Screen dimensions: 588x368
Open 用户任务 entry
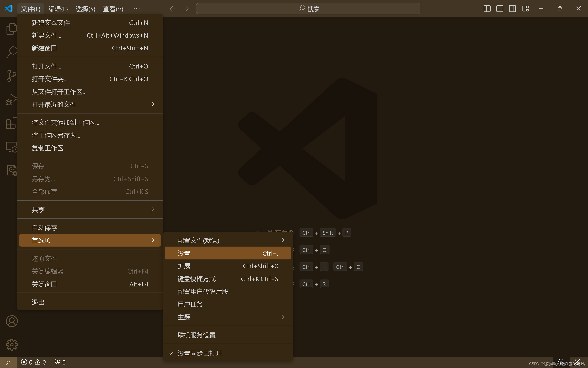tap(228, 304)
